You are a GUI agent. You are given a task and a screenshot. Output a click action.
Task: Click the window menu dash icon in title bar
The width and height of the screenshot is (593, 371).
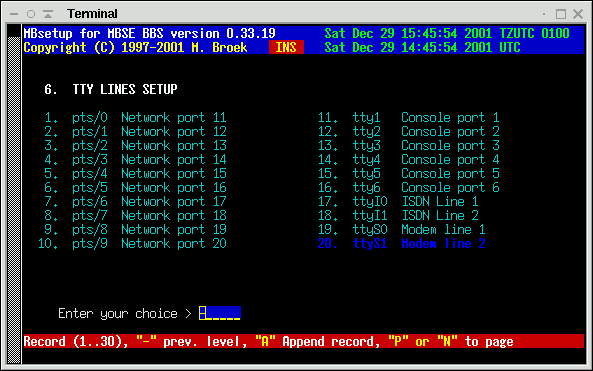(x=14, y=14)
